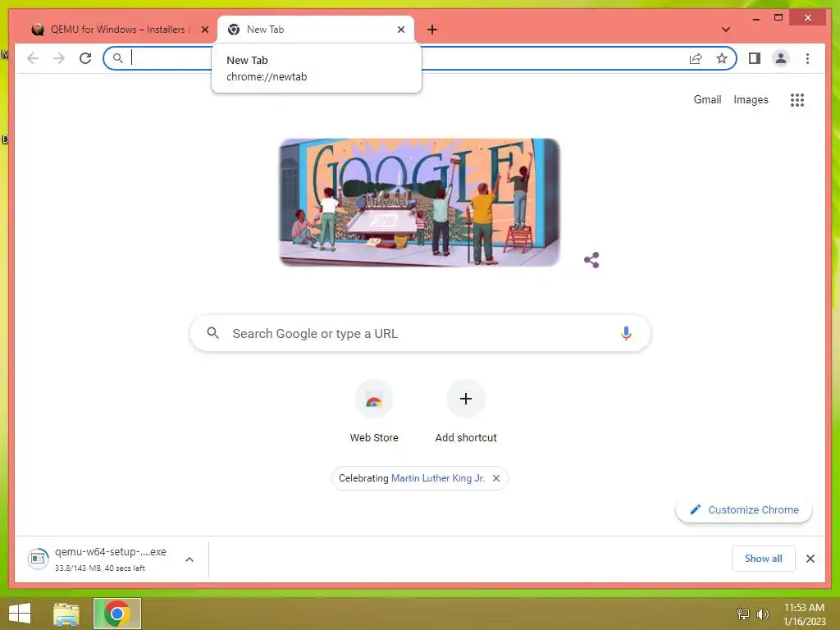Click the Chrome taskbar icon
Screen dimensions: 840x630
coord(117,614)
